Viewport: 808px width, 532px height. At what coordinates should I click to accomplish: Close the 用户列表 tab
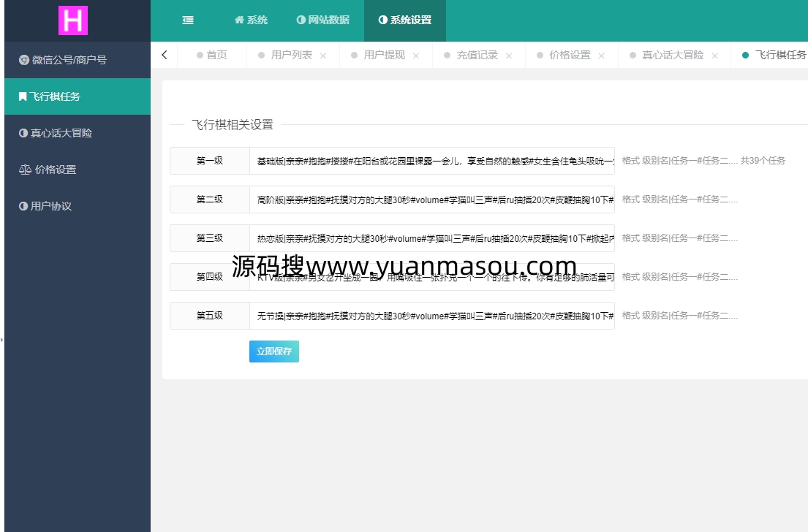323,56
